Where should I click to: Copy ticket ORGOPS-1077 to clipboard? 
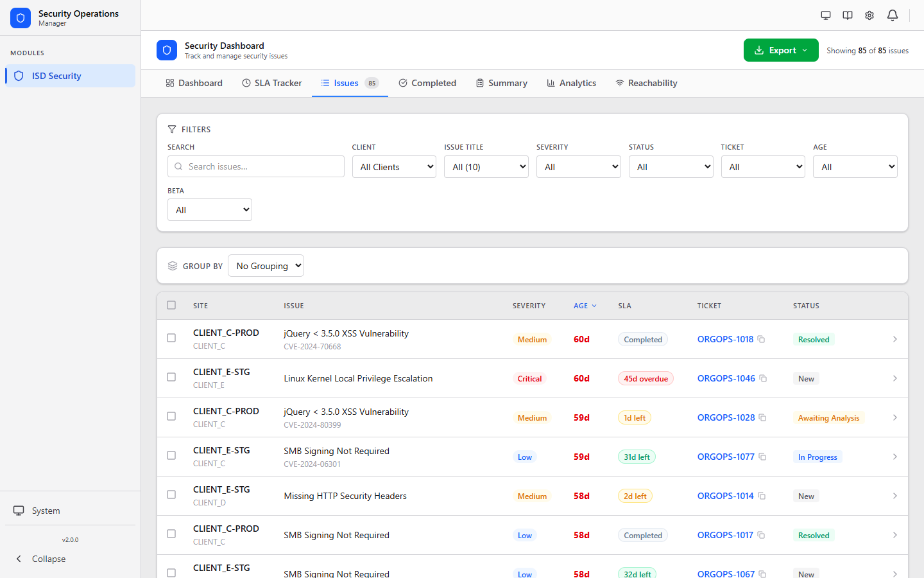tap(763, 457)
